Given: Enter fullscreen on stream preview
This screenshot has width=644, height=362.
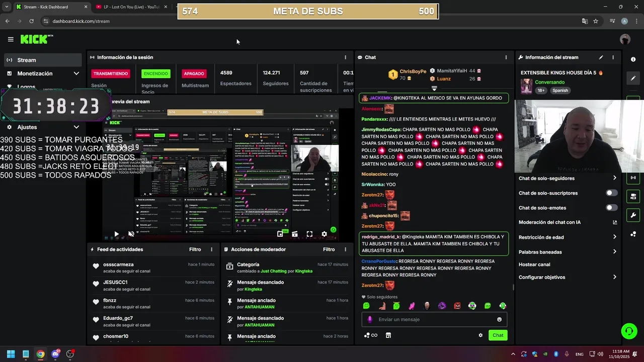Looking at the screenshot, I should 309,234.
